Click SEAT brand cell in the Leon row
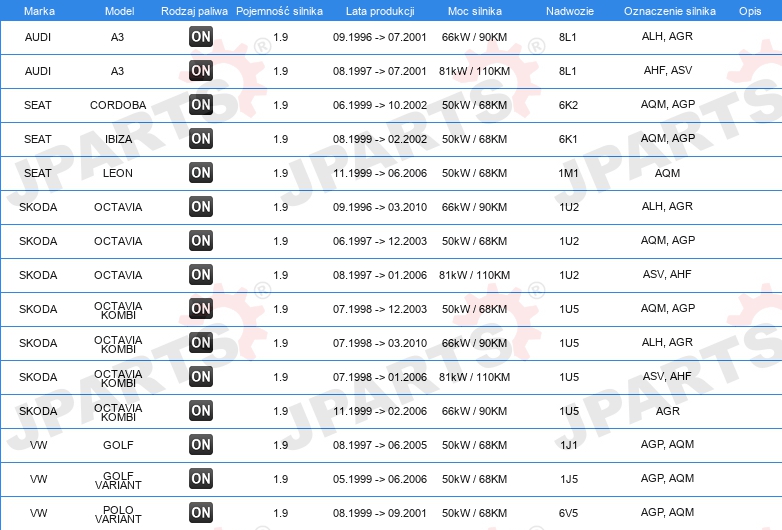The image size is (782, 530). (x=38, y=173)
